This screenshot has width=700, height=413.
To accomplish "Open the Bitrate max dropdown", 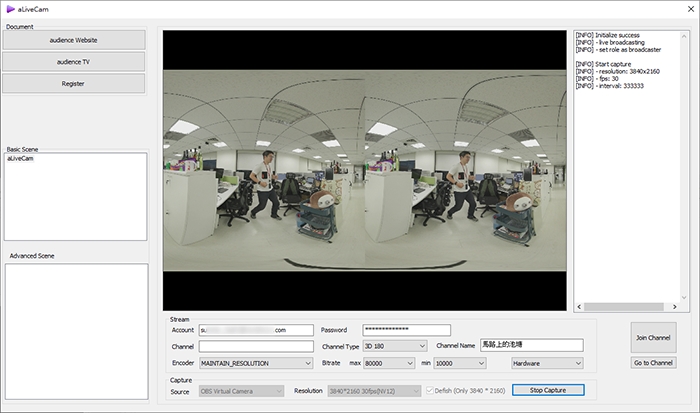I will pos(389,363).
